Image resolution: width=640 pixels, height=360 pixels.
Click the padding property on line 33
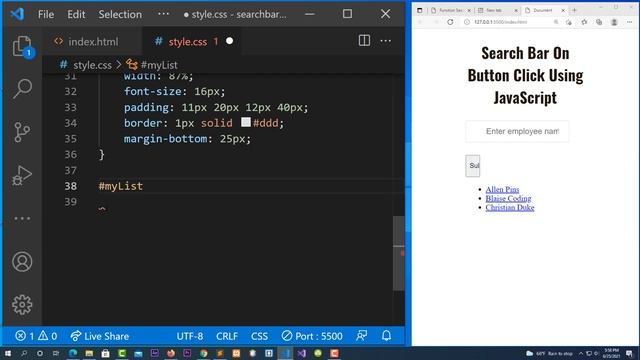[x=146, y=107]
